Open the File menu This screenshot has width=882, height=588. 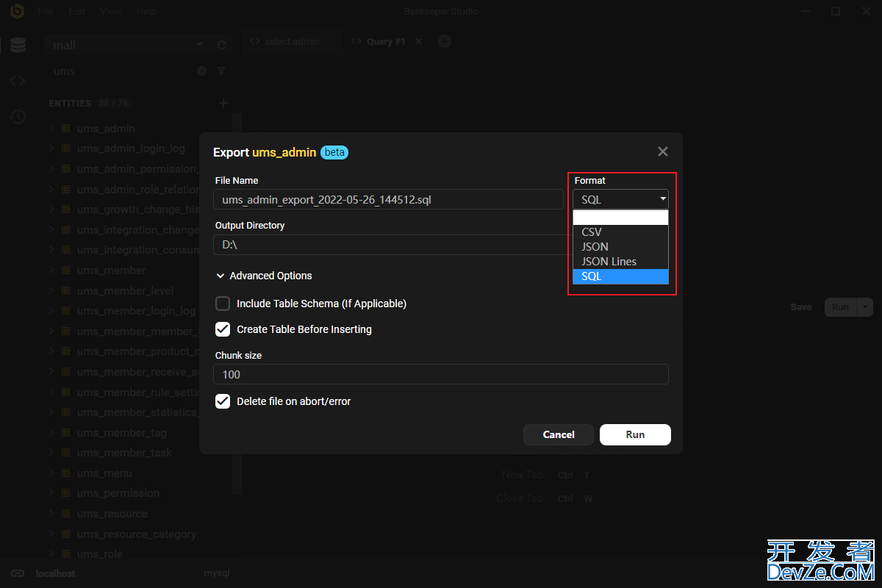(45, 12)
